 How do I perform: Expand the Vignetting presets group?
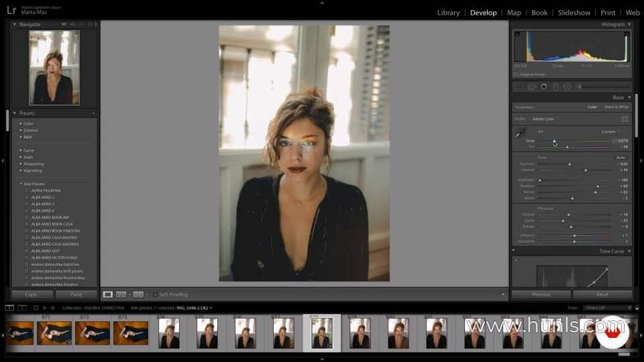coord(21,170)
